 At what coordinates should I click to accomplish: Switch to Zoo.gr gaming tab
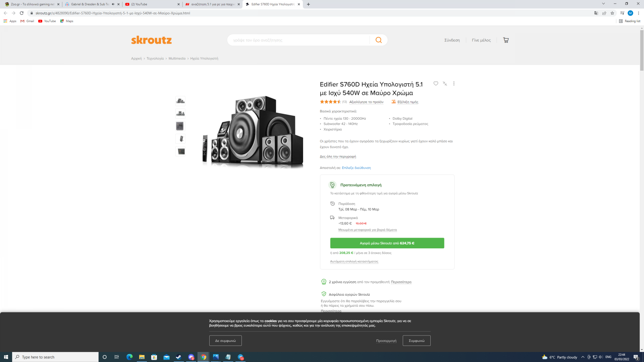tap(30, 4)
